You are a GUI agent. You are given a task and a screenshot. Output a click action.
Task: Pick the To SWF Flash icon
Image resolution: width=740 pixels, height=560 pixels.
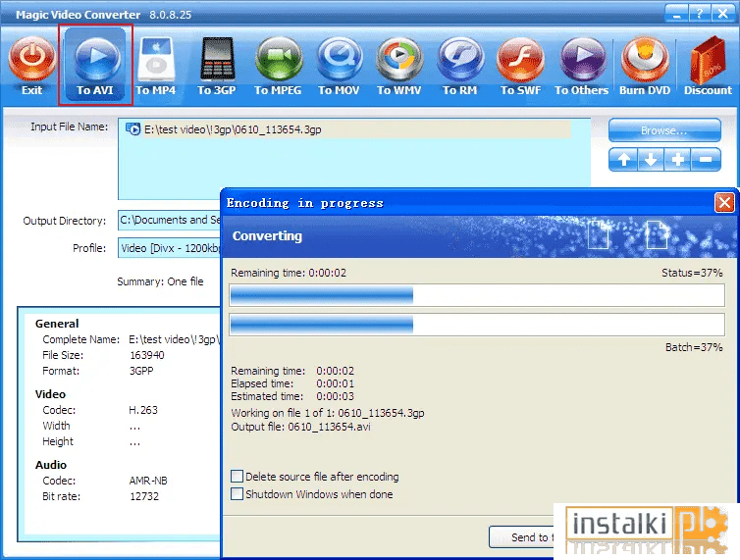(x=520, y=60)
